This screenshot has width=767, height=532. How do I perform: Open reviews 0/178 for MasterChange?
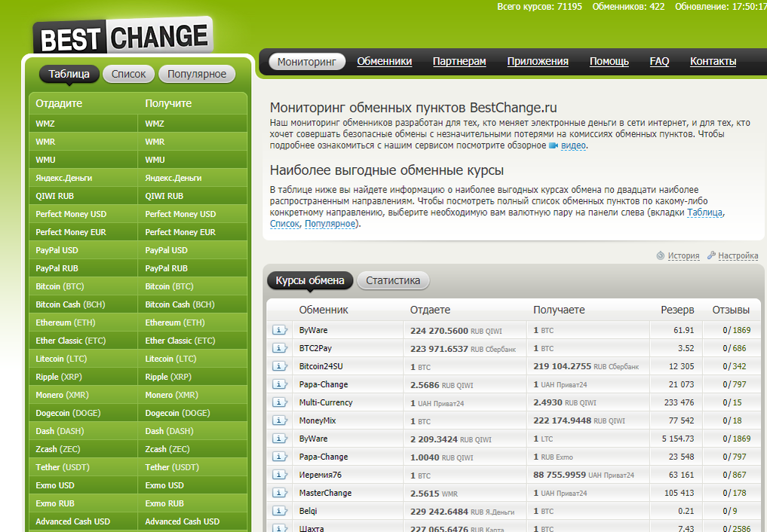coord(735,493)
